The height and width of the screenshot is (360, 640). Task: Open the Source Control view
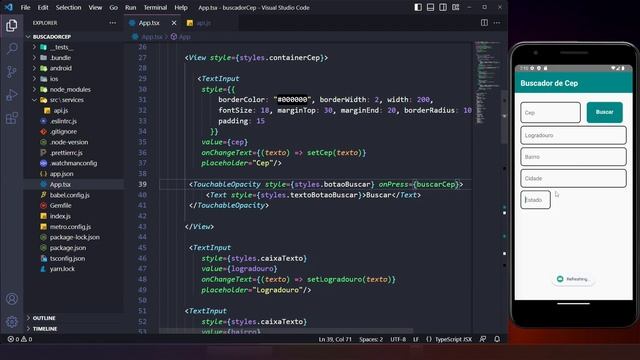(12, 72)
